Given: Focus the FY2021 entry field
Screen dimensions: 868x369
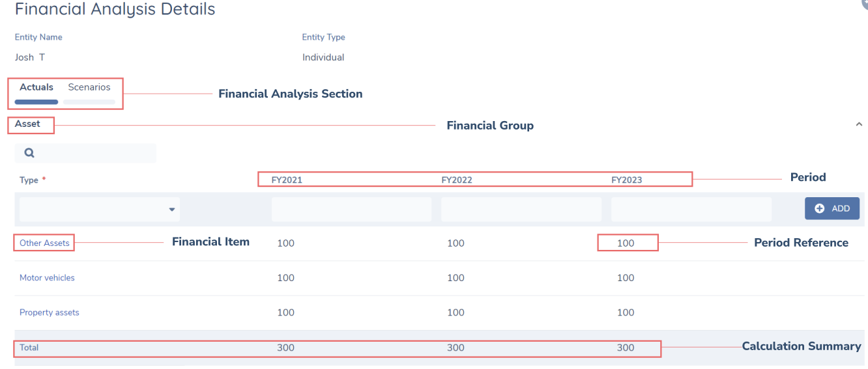Looking at the screenshot, I should (x=351, y=210).
